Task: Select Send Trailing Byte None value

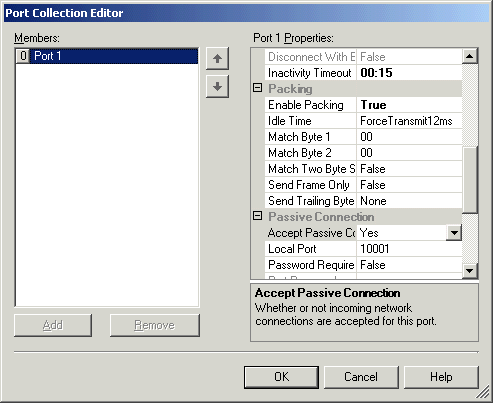Action: click(x=409, y=201)
